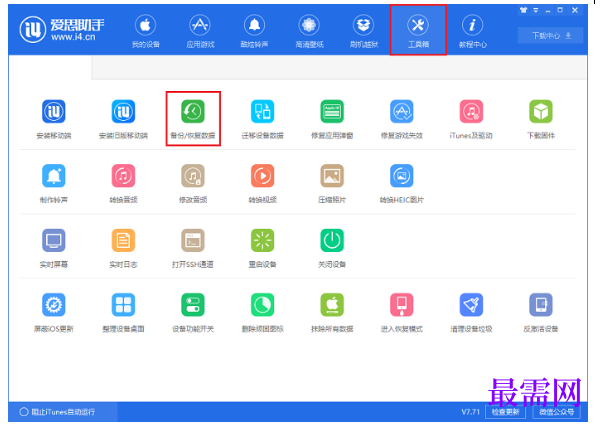Image resolution: width=600 pixels, height=424 pixels.
Task: Open 设备功能开关 device feature switches
Action: pos(193,312)
